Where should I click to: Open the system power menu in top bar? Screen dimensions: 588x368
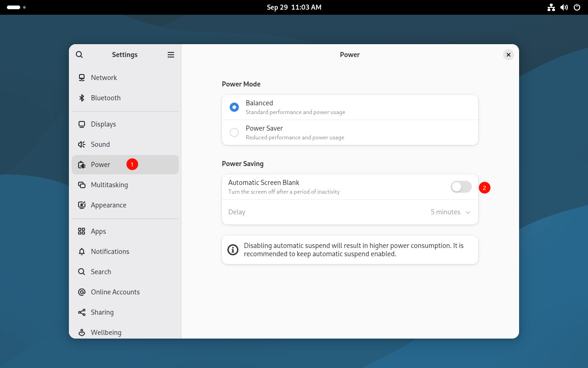tap(577, 7)
